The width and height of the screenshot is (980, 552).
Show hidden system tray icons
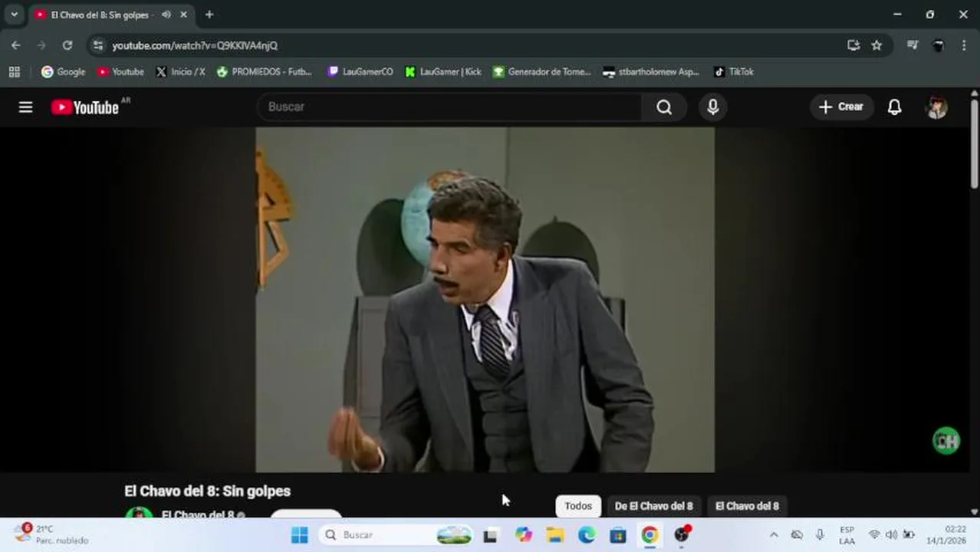click(774, 535)
